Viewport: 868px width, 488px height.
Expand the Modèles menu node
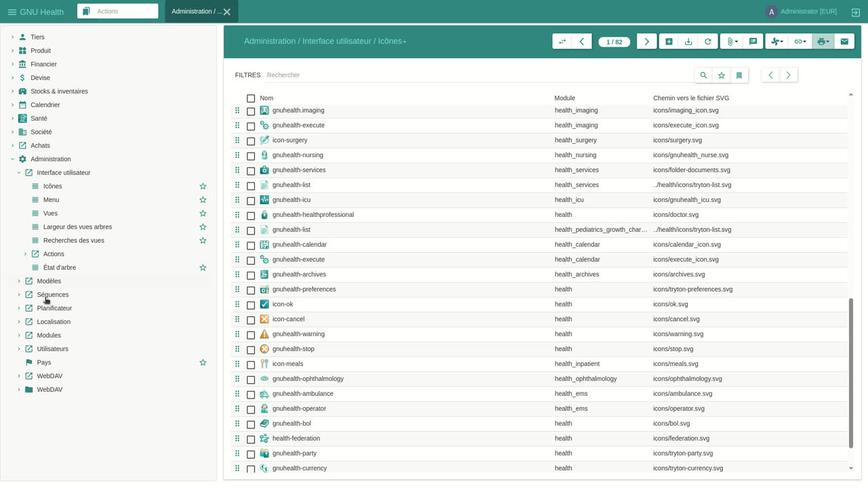click(19, 281)
